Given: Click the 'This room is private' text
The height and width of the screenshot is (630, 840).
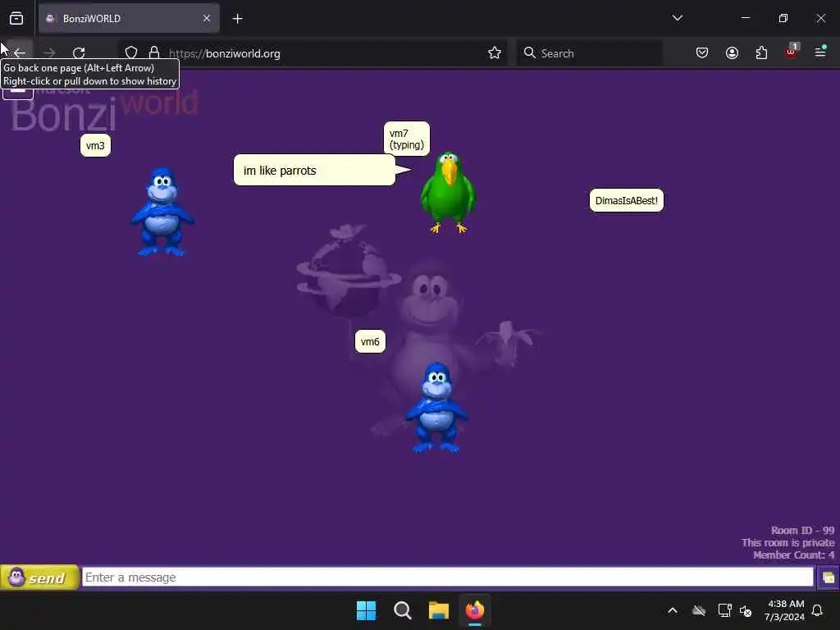Looking at the screenshot, I should point(788,543).
